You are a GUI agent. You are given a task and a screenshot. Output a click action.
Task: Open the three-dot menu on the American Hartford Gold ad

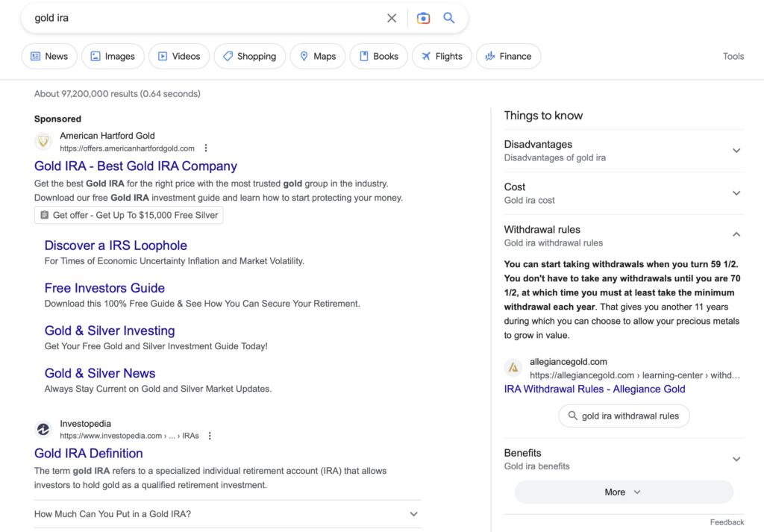[x=205, y=147]
